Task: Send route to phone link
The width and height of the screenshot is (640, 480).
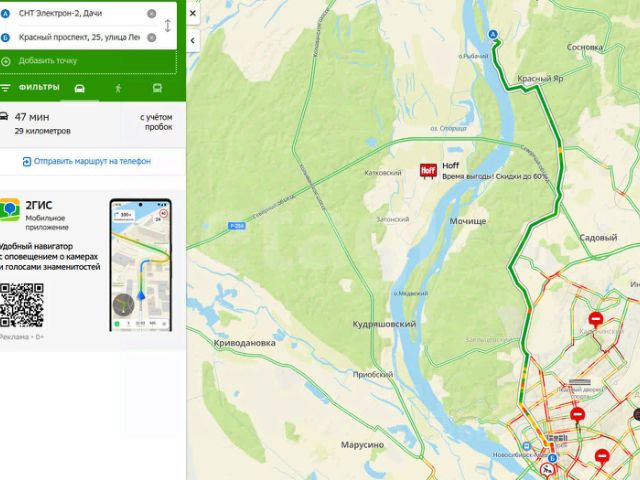Action: click(87, 162)
